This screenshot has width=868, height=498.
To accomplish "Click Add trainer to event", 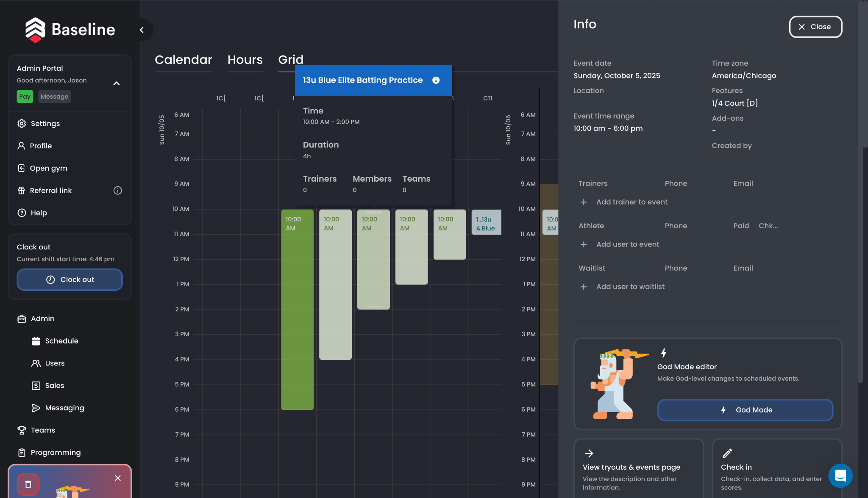I will (632, 202).
